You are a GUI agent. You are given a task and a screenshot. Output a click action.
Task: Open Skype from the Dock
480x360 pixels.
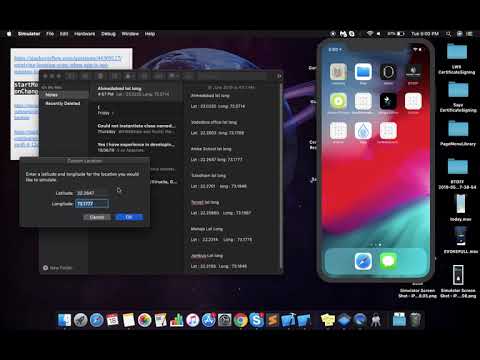(x=257, y=320)
